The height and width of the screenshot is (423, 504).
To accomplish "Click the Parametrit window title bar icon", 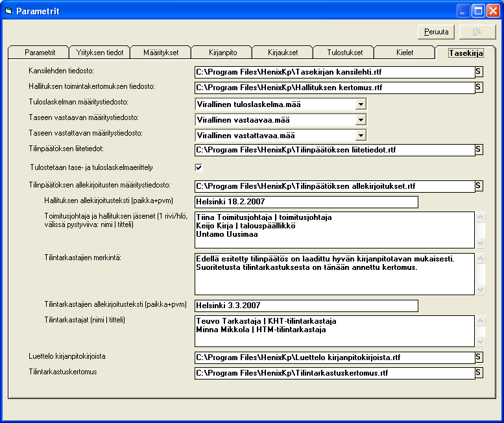I will pyautogui.click(x=8, y=11).
